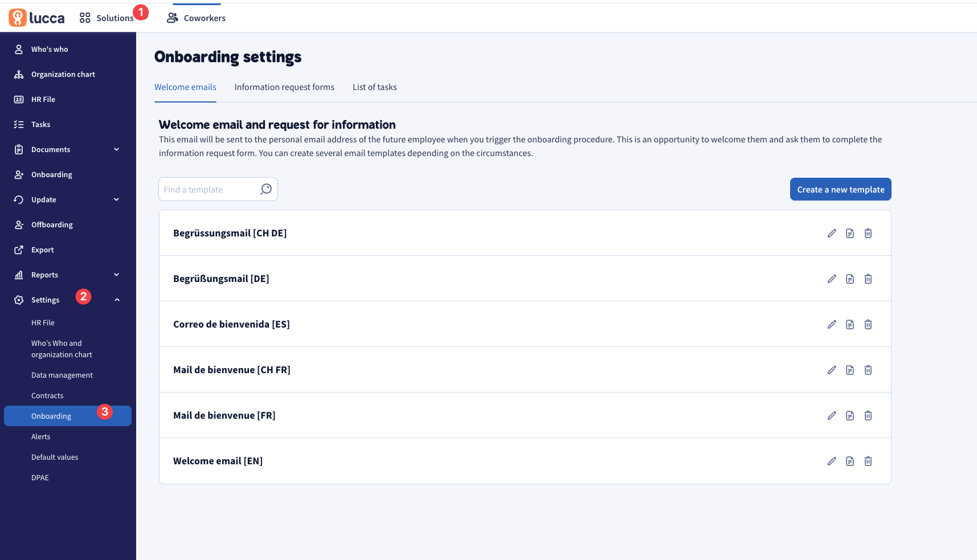Expand the Update submenu chevron

click(x=117, y=199)
